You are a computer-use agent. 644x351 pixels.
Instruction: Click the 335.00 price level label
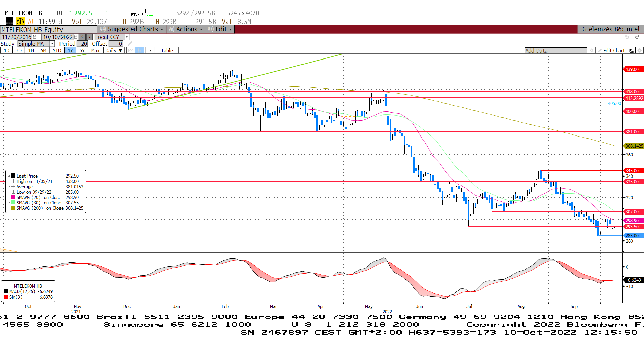pos(634,182)
